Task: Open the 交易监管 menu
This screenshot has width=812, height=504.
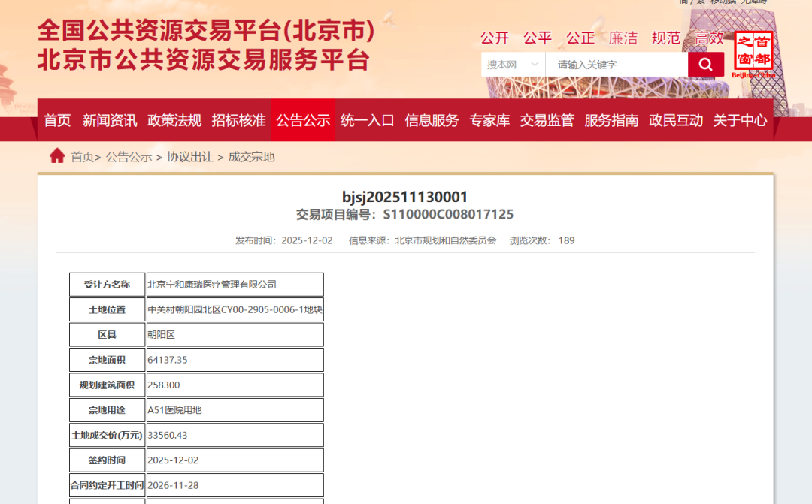Action: [x=547, y=120]
